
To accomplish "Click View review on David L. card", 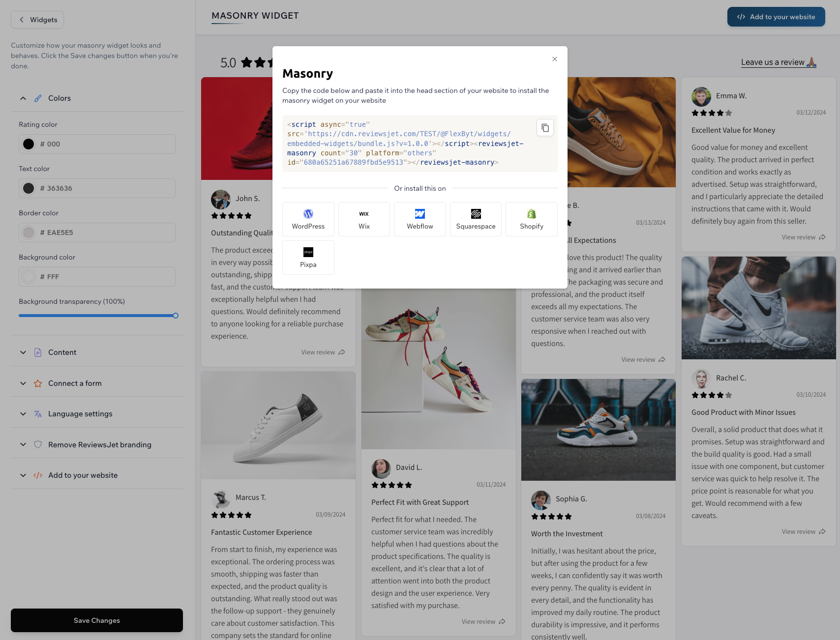I will [x=483, y=622].
